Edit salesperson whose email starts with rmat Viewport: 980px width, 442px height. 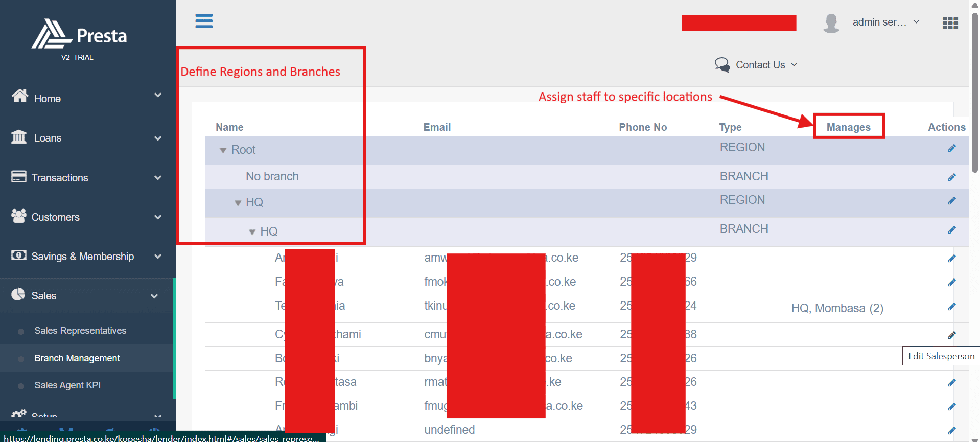951,383
